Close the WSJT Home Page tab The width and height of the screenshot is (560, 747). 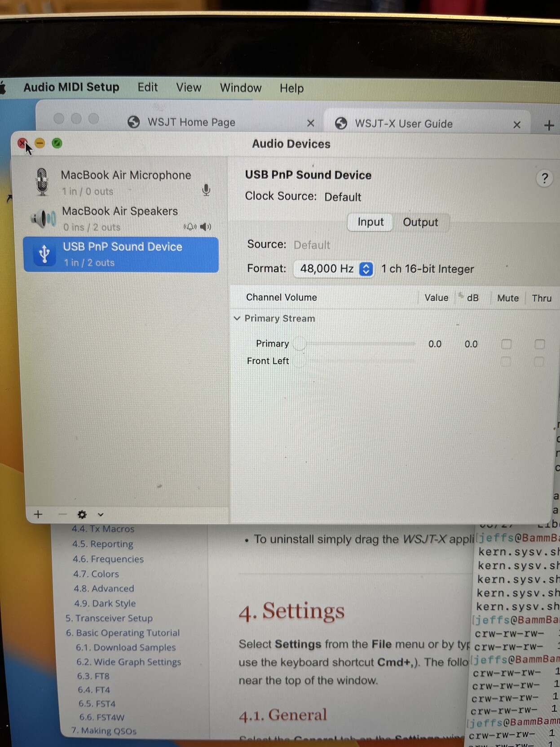point(310,123)
